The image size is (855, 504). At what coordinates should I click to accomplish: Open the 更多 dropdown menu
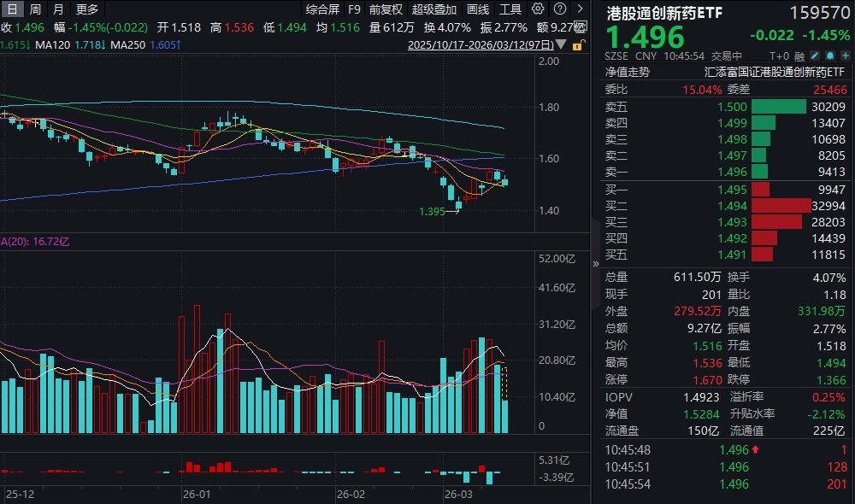[88, 9]
